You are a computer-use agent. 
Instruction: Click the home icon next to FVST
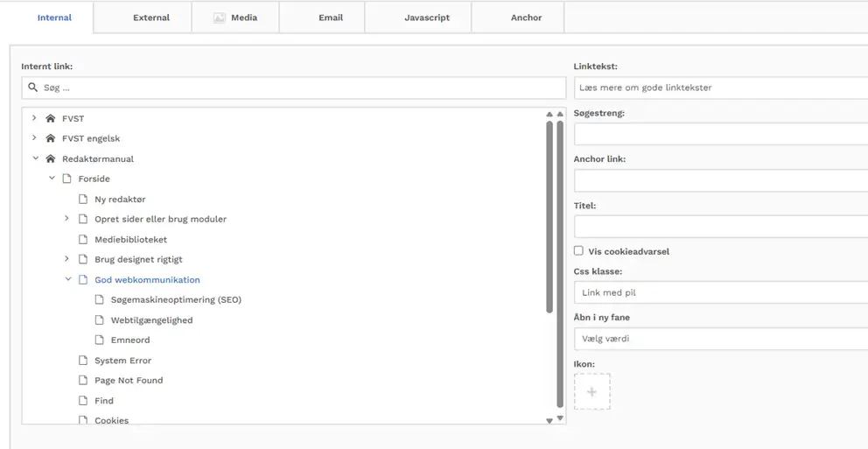click(x=50, y=118)
